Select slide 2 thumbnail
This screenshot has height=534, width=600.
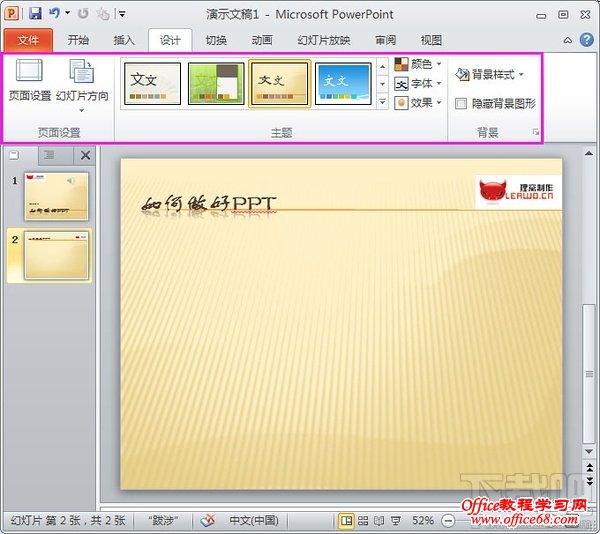[x=56, y=255]
